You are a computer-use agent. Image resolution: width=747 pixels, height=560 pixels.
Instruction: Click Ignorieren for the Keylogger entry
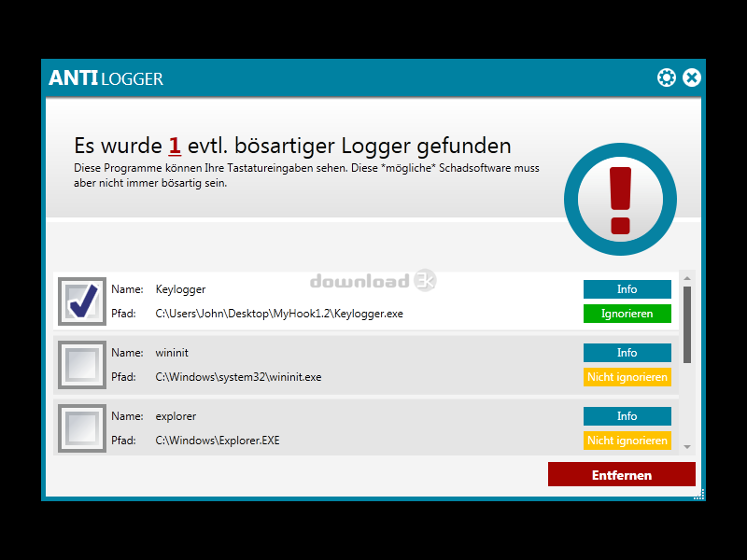tap(627, 314)
